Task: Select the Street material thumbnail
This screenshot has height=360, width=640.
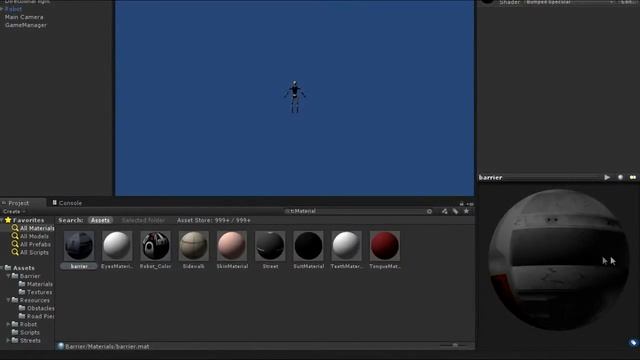Action: tap(270, 246)
